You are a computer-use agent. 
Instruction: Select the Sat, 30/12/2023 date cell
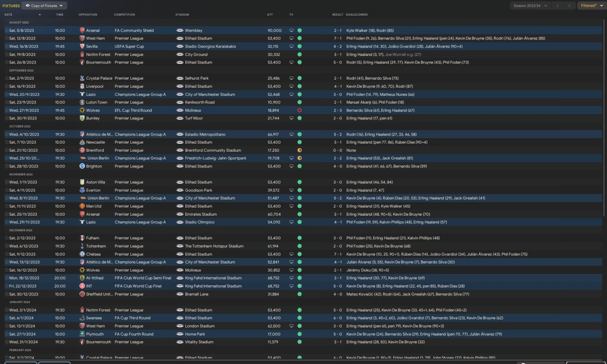[x=23, y=294]
